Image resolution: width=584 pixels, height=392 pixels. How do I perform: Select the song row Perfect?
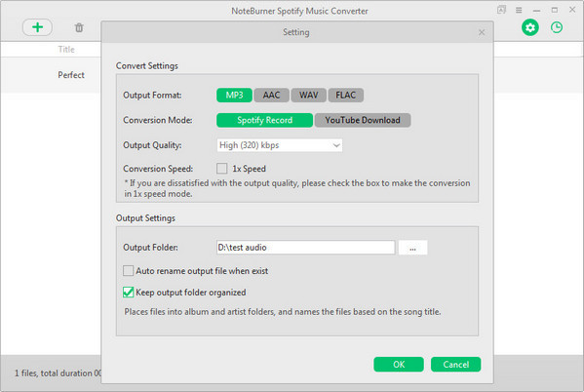tap(51, 75)
